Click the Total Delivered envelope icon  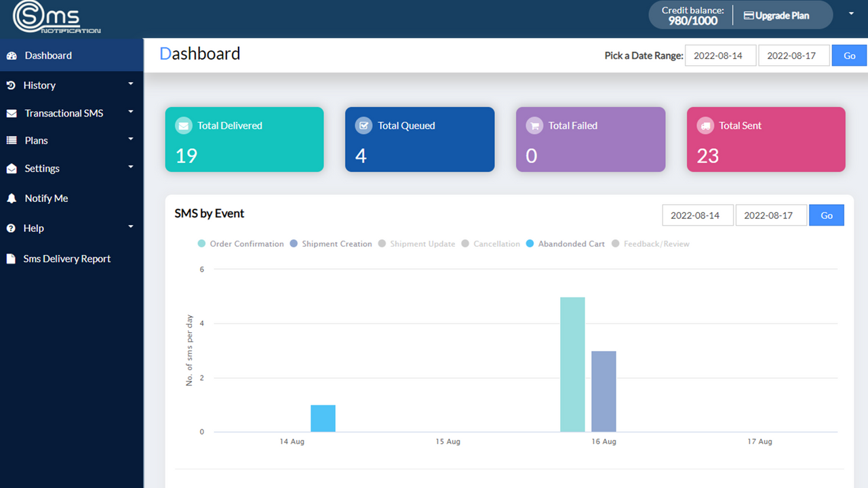click(184, 125)
